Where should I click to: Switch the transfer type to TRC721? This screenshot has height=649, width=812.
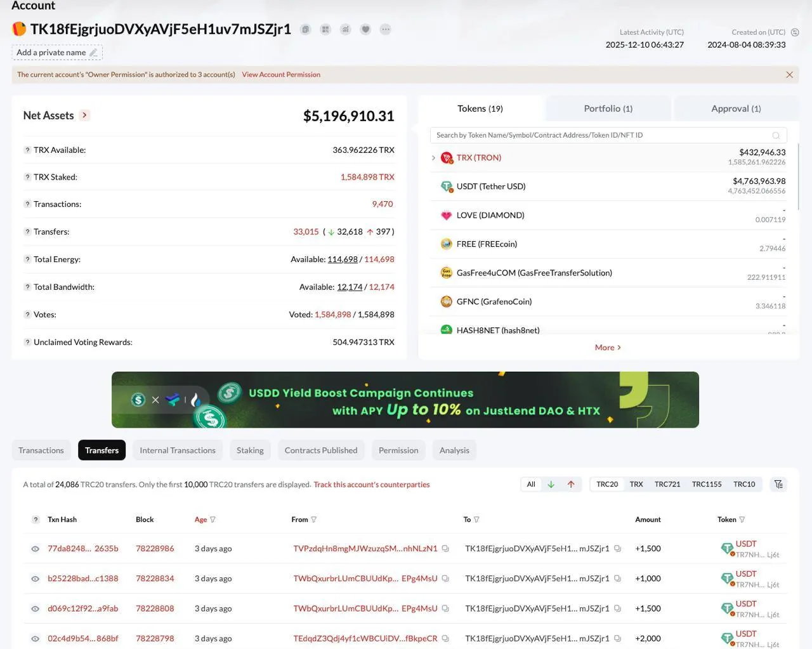(667, 485)
